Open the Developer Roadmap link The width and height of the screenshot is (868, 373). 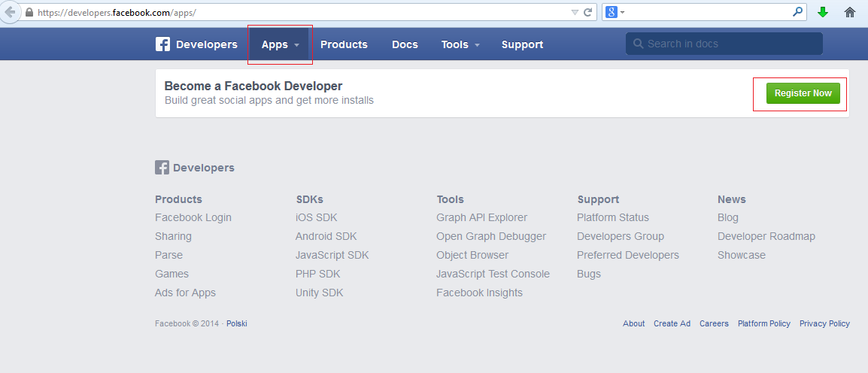pos(766,236)
